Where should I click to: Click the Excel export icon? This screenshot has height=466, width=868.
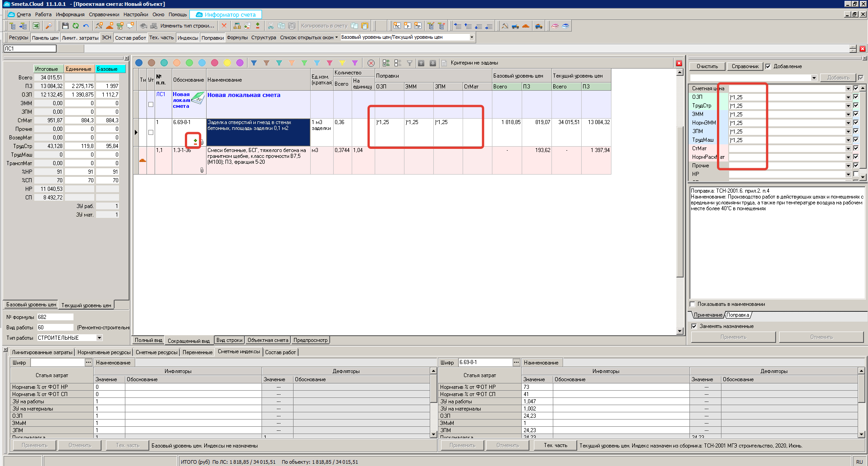(x=36, y=26)
